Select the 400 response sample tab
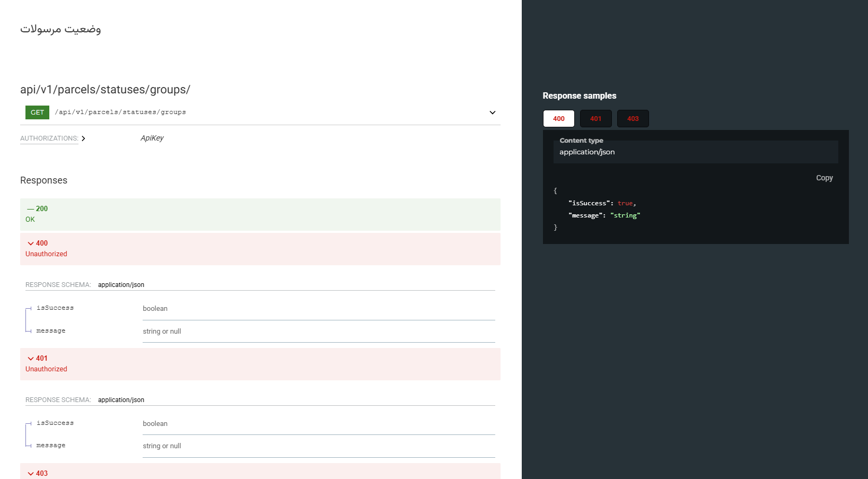Image resolution: width=868 pixels, height=479 pixels. click(x=558, y=119)
